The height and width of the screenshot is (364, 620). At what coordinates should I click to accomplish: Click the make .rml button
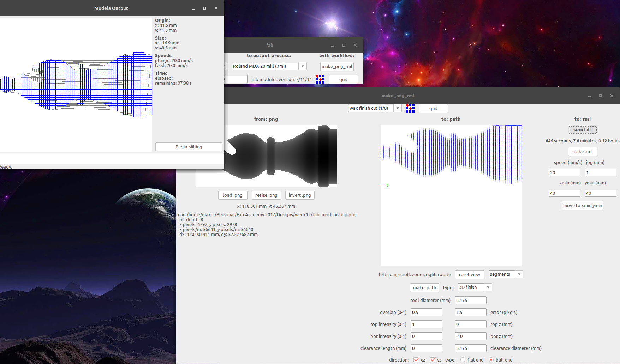pyautogui.click(x=583, y=151)
